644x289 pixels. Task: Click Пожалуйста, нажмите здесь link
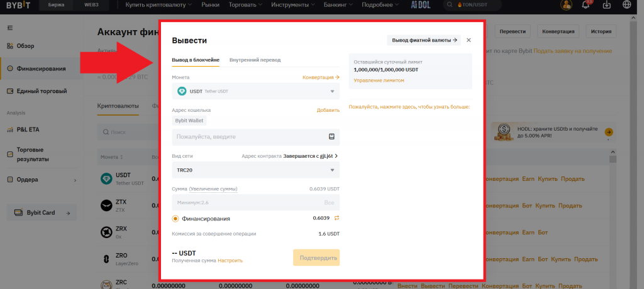tap(409, 107)
